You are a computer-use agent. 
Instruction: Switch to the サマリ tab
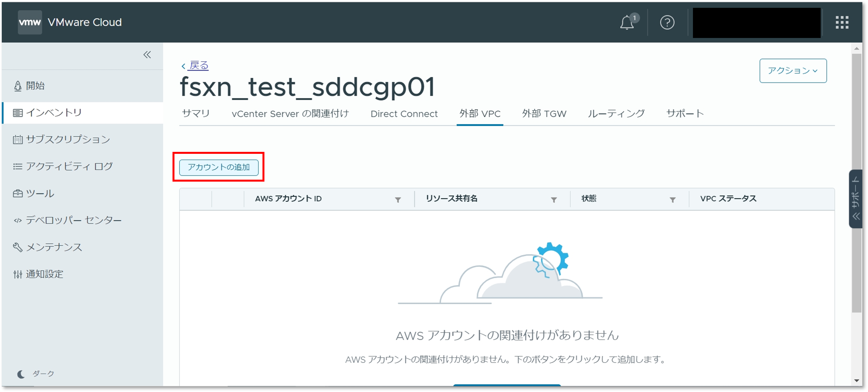tap(196, 114)
